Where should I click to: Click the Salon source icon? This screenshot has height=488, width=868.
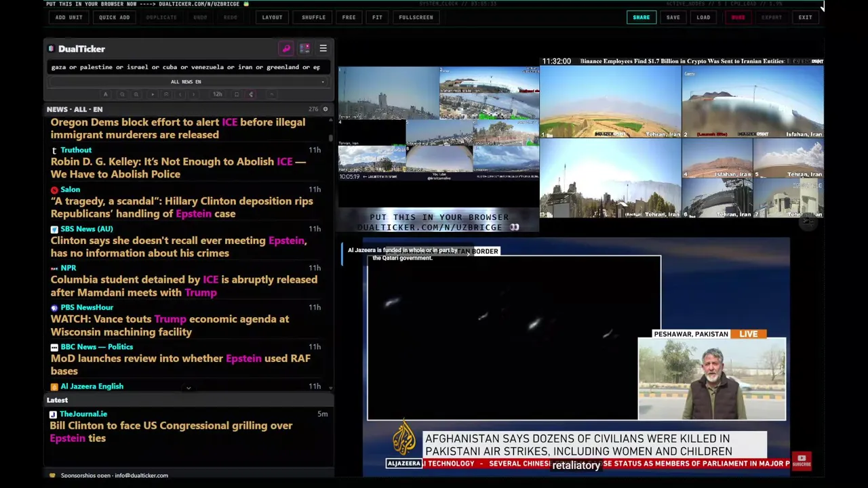(54, 190)
